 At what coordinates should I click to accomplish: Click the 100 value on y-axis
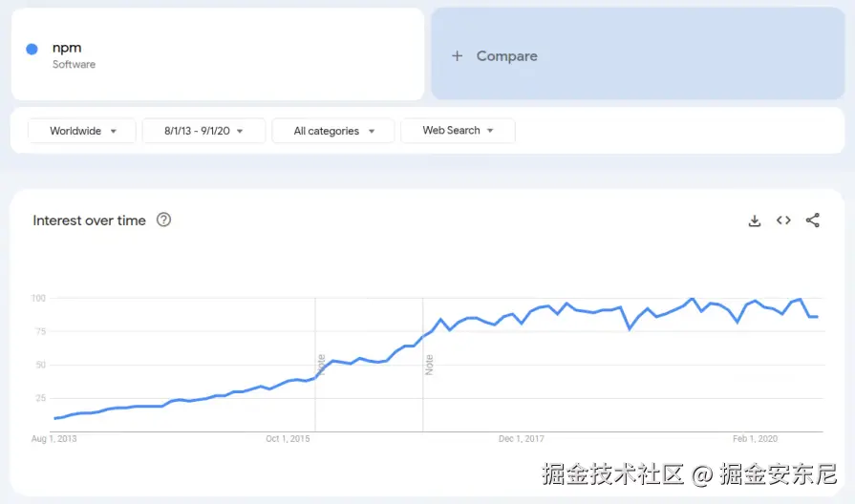click(x=38, y=298)
